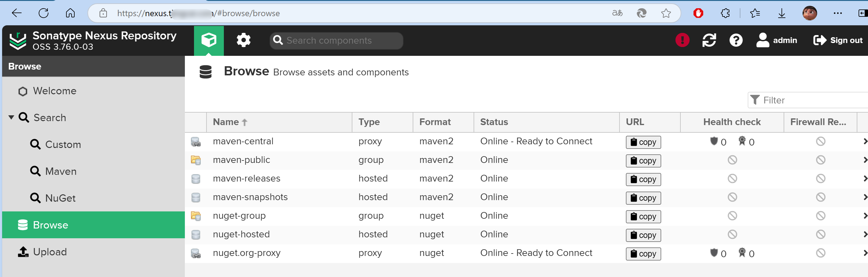868x277 pixels.
Task: Open the browser home page
Action: [x=70, y=13]
